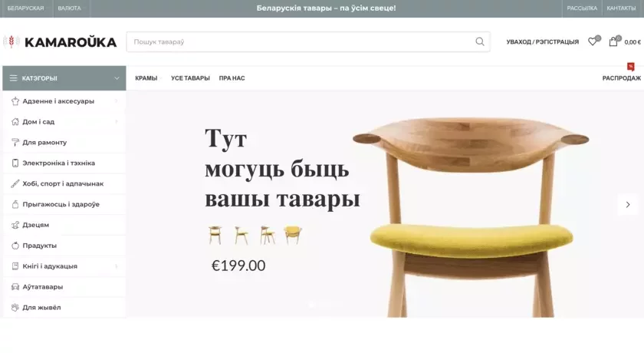
Task: Open the Усе тавары menu item
Action: point(190,78)
